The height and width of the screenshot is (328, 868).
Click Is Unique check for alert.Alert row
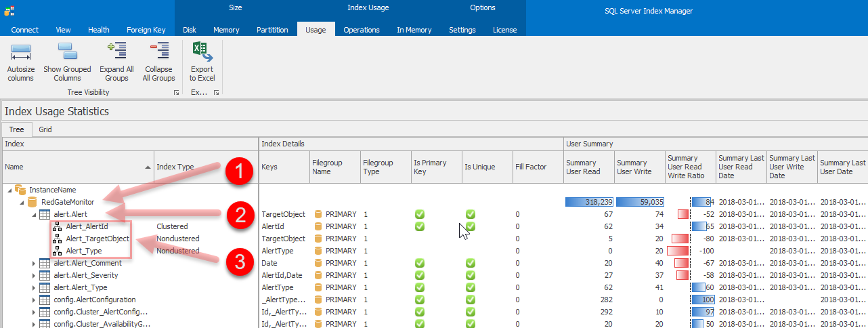click(471, 214)
